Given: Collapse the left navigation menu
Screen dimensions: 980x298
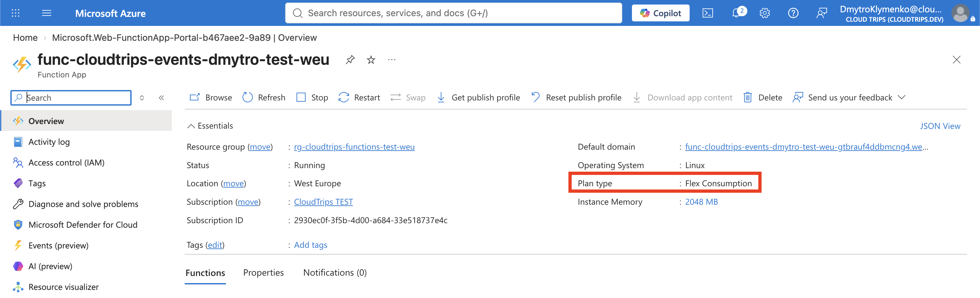Looking at the screenshot, I should [x=161, y=98].
